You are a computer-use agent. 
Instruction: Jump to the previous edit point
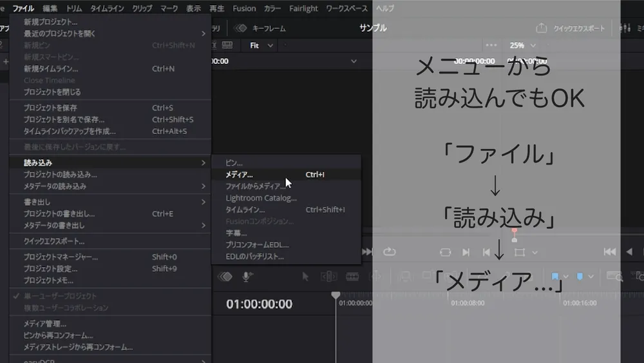click(x=486, y=252)
